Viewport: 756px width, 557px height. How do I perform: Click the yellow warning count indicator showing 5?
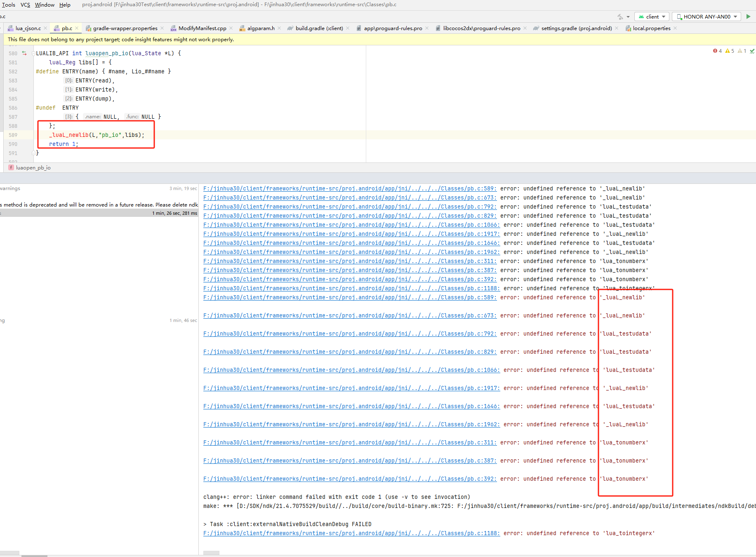pos(730,51)
